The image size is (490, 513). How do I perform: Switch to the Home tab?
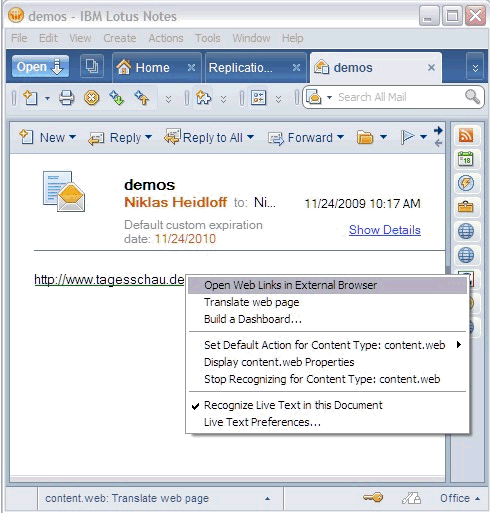tap(152, 68)
